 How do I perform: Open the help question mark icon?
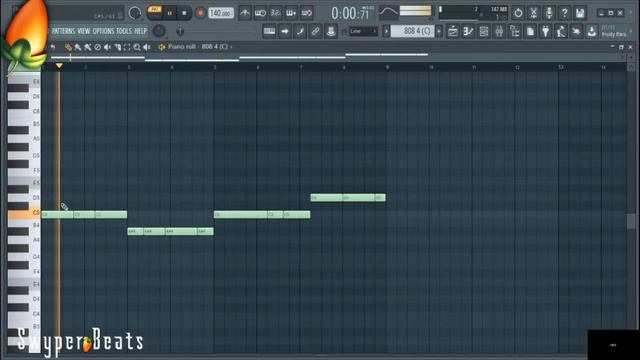click(x=564, y=13)
